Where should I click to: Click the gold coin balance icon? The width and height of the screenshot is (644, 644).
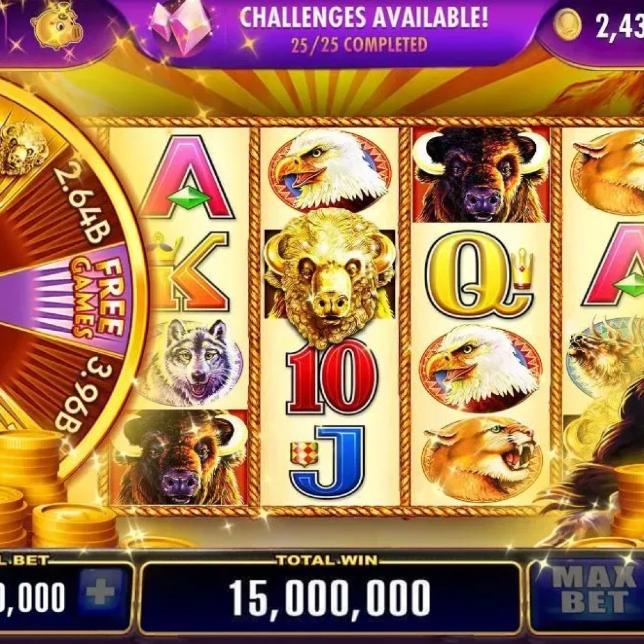tap(567, 25)
